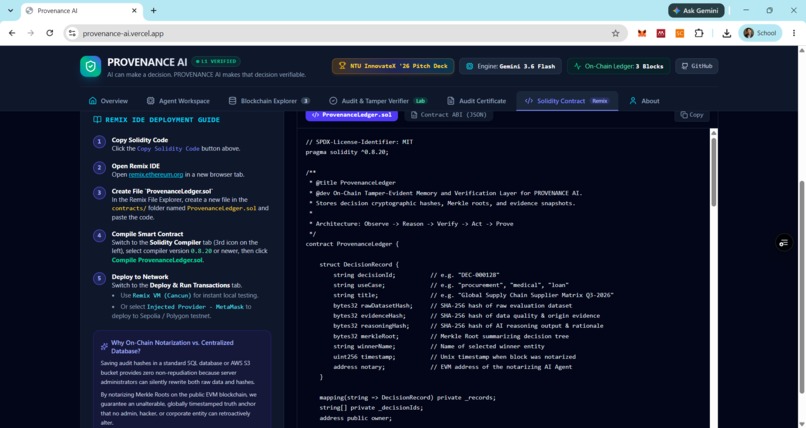Open the GitHub link button
Image resolution: width=806 pixels, height=428 pixels.
click(x=697, y=66)
